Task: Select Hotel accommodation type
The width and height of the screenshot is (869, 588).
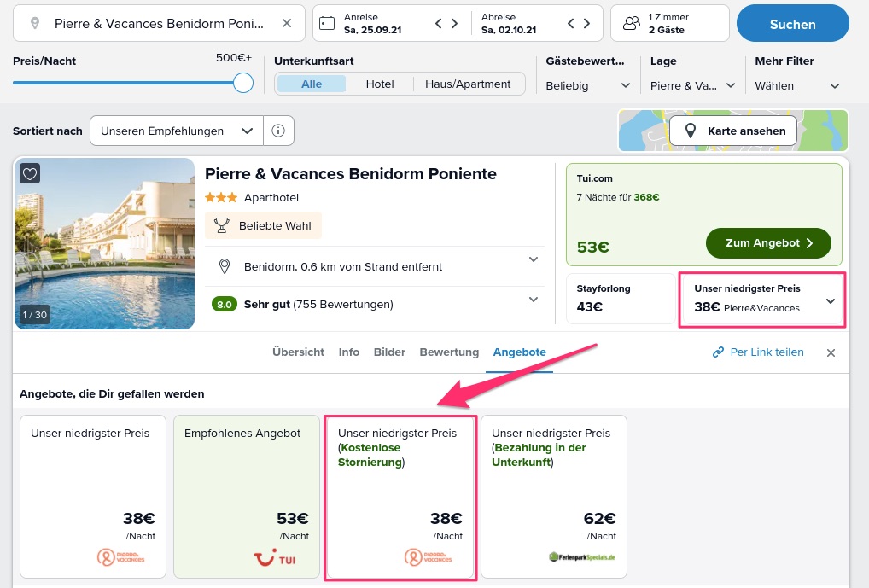Action: [x=380, y=84]
